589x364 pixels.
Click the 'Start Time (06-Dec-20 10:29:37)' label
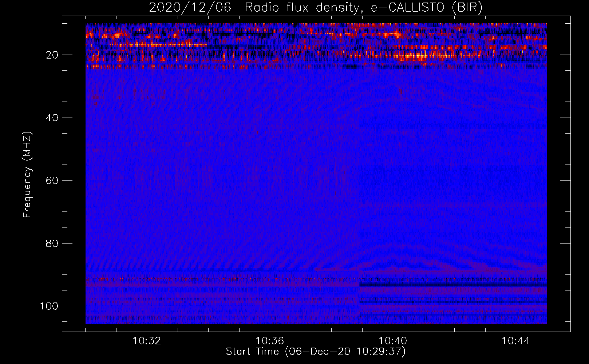(316, 352)
